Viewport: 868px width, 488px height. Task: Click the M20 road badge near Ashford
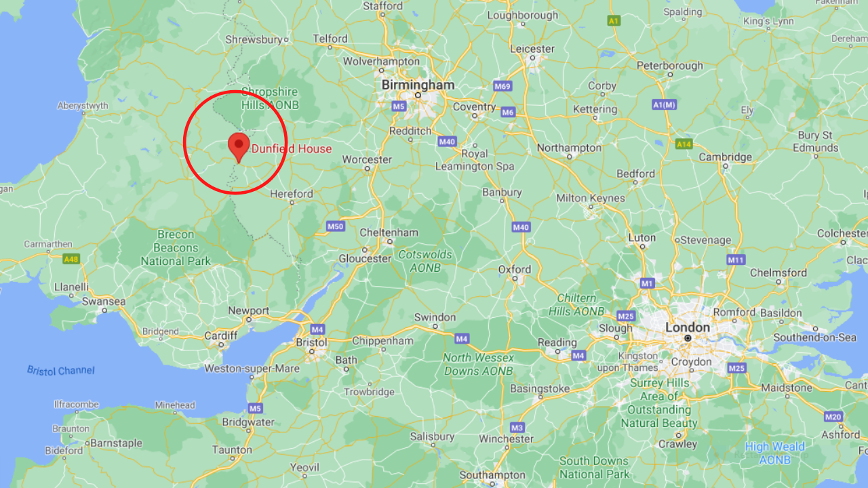tap(833, 416)
